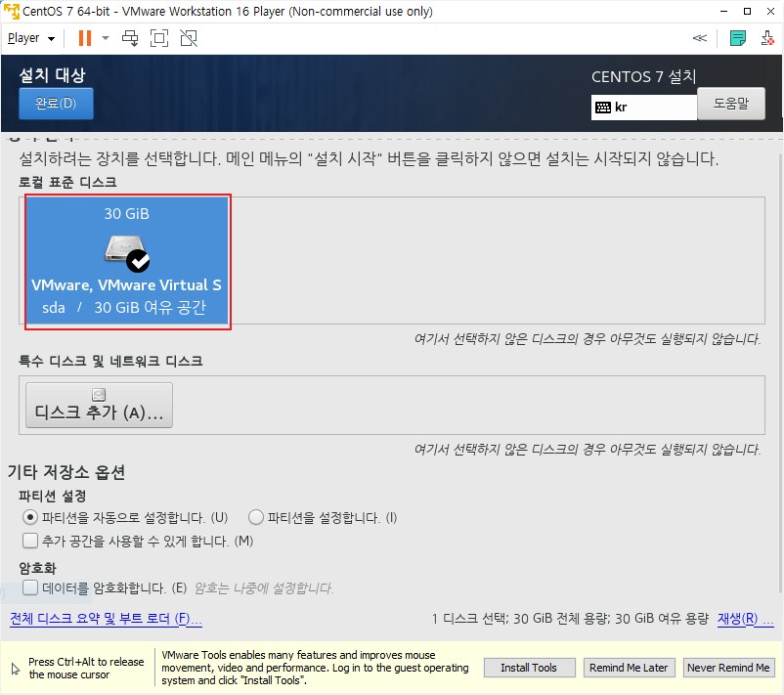Select automatic partitioning radio button (U)
This screenshot has height=695, width=784.
pos(30,517)
